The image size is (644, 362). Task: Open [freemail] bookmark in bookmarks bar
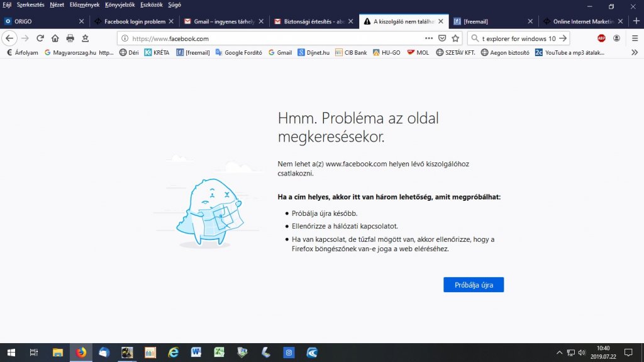pos(193,53)
